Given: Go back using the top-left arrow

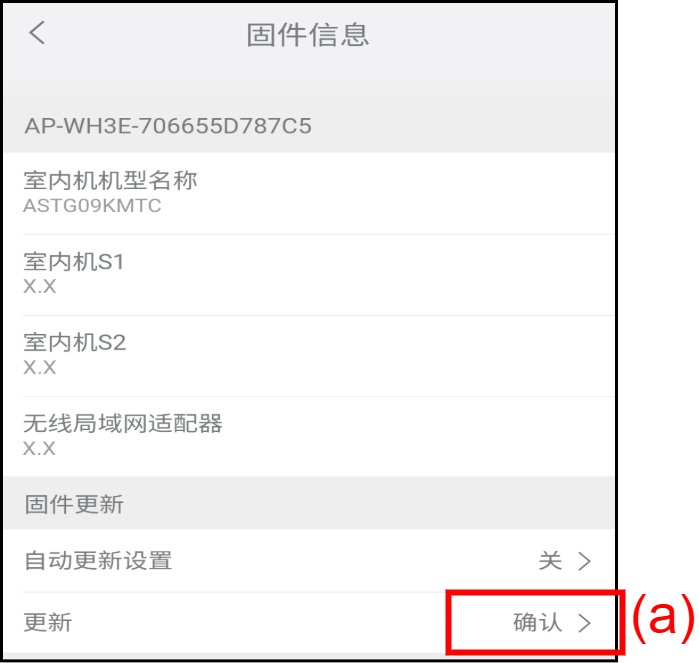Looking at the screenshot, I should 37,33.
